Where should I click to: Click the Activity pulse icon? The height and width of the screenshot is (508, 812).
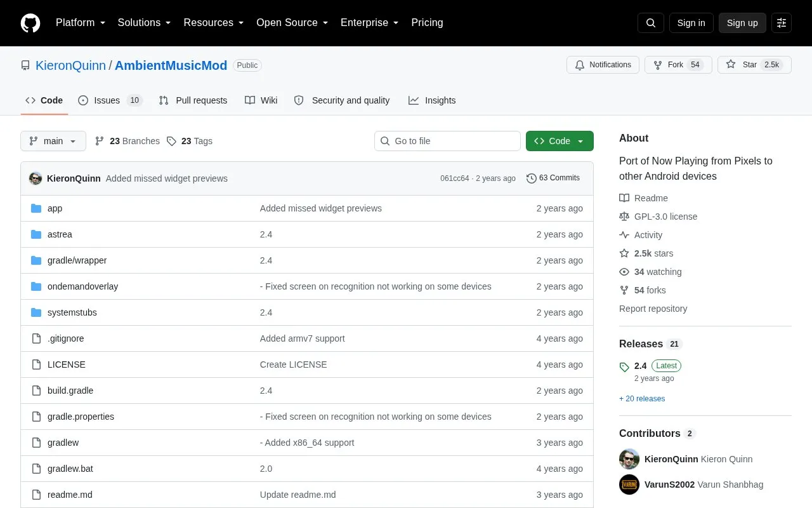click(624, 235)
